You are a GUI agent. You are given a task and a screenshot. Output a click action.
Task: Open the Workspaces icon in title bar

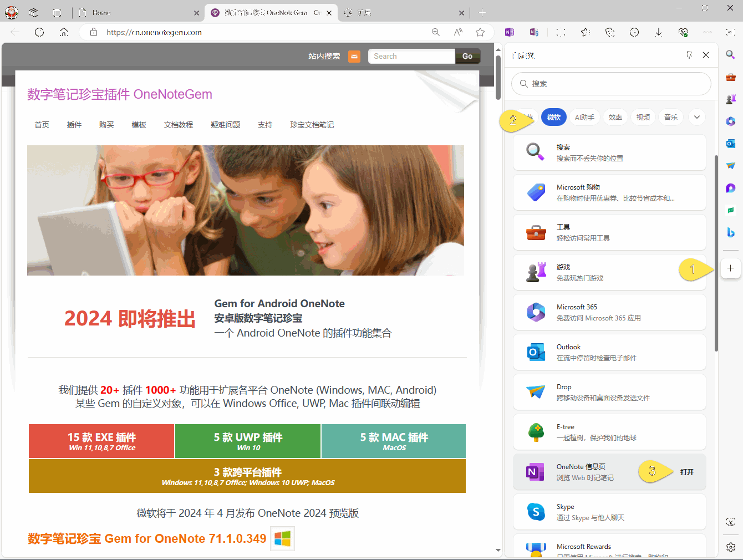click(34, 12)
